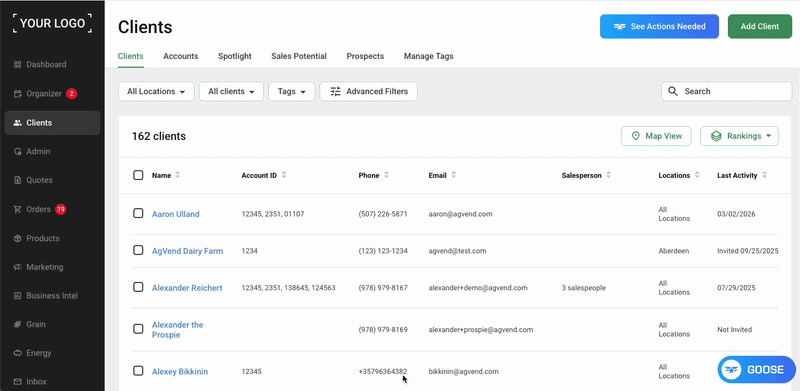Sort by Last Activity column arrows
This screenshot has height=391, width=800.
click(764, 175)
